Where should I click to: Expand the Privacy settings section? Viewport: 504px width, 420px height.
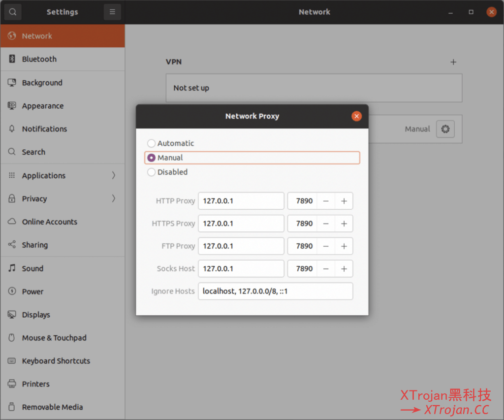(33, 198)
